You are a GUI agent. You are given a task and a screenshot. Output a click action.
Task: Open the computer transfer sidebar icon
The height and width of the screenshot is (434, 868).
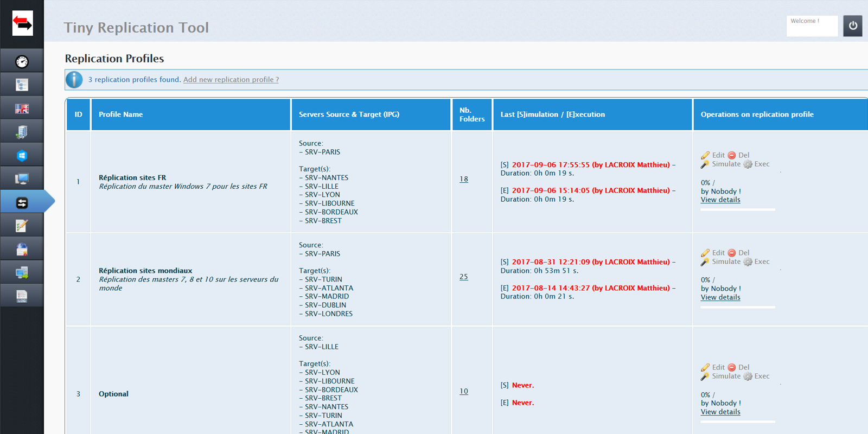pyautogui.click(x=22, y=272)
